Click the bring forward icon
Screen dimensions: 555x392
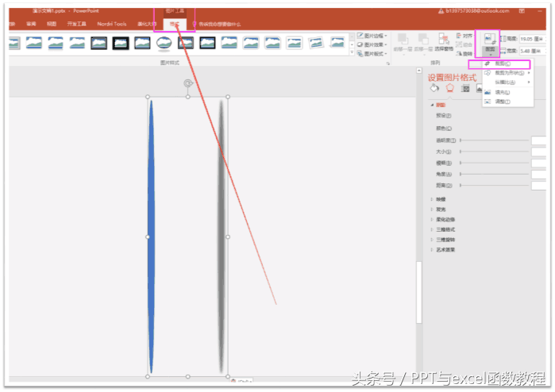(403, 39)
